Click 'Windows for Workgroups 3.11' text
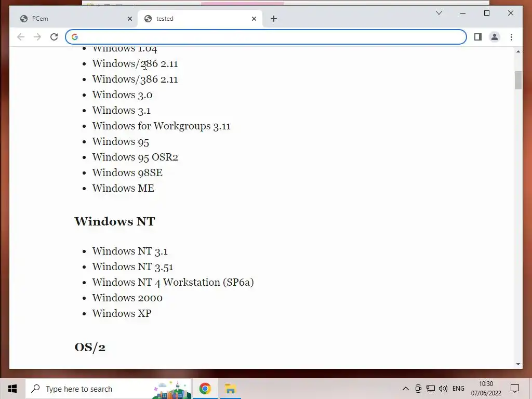Image resolution: width=532 pixels, height=399 pixels. click(162, 126)
